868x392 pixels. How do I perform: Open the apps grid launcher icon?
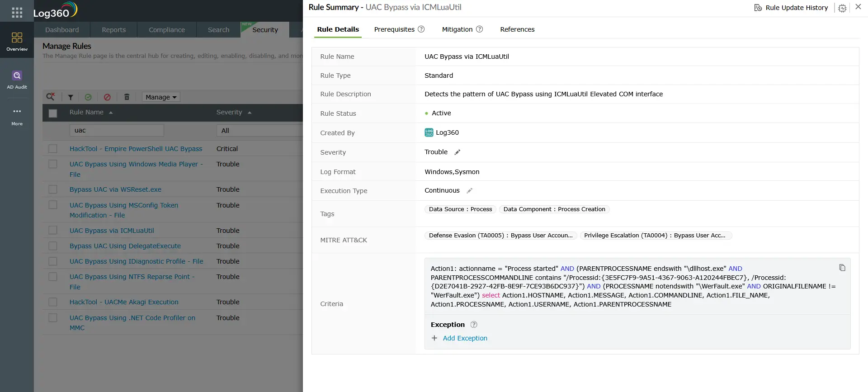coord(17,12)
